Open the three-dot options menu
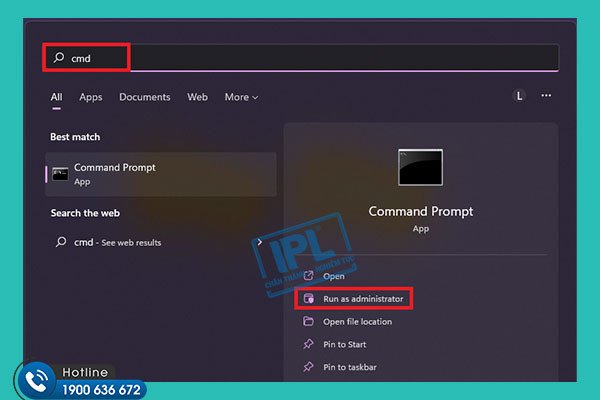This screenshot has height=400, width=600. [x=546, y=95]
